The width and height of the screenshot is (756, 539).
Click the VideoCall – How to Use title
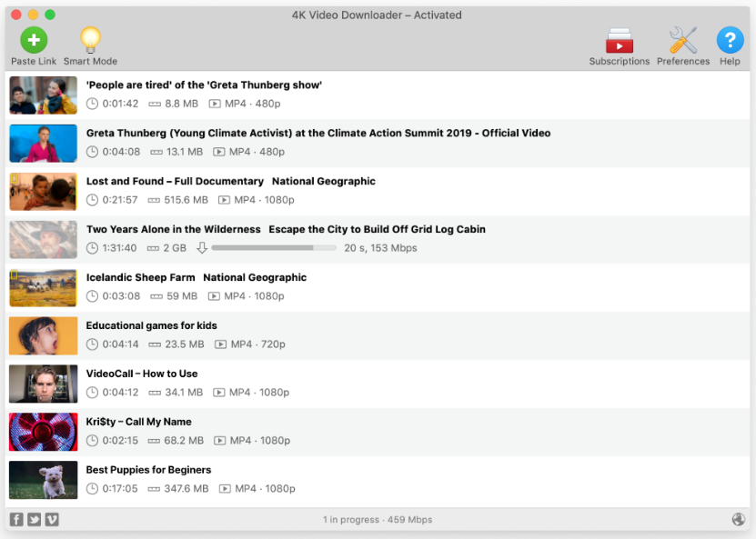(142, 374)
